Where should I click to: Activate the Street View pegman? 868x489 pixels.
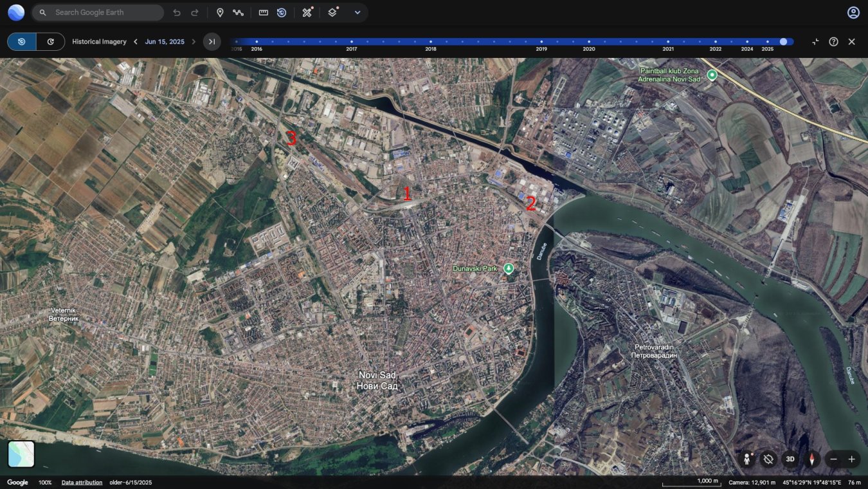(x=747, y=459)
